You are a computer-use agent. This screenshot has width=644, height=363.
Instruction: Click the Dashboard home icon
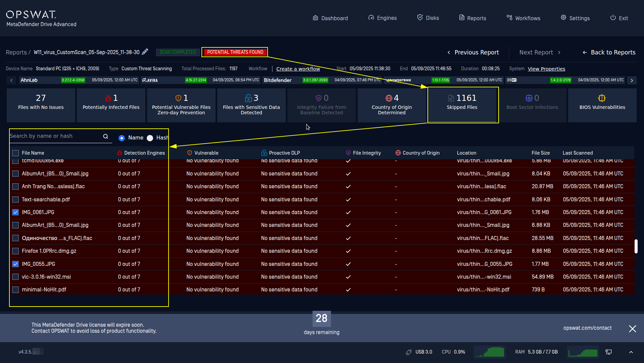pyautogui.click(x=315, y=18)
